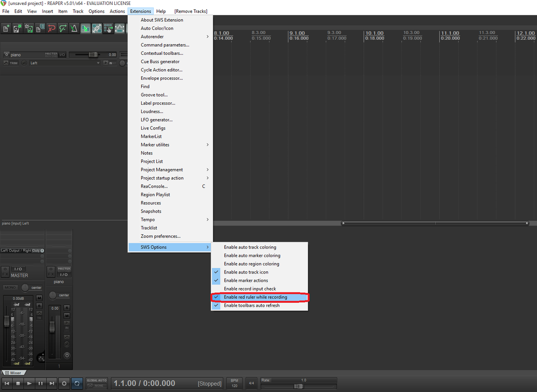Viewport: 537px width, 392px height.
Task: Toggle MASTER solo S button
Action: pyautogui.click(x=39, y=305)
